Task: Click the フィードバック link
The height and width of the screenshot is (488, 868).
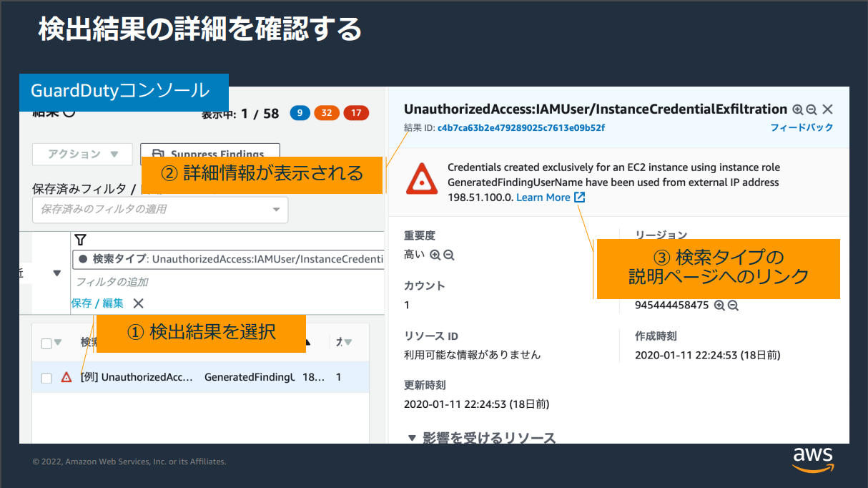Action: point(802,128)
